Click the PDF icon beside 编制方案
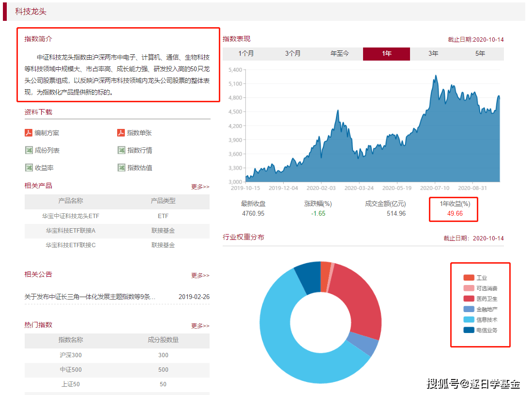532x395 pixels. [29, 133]
